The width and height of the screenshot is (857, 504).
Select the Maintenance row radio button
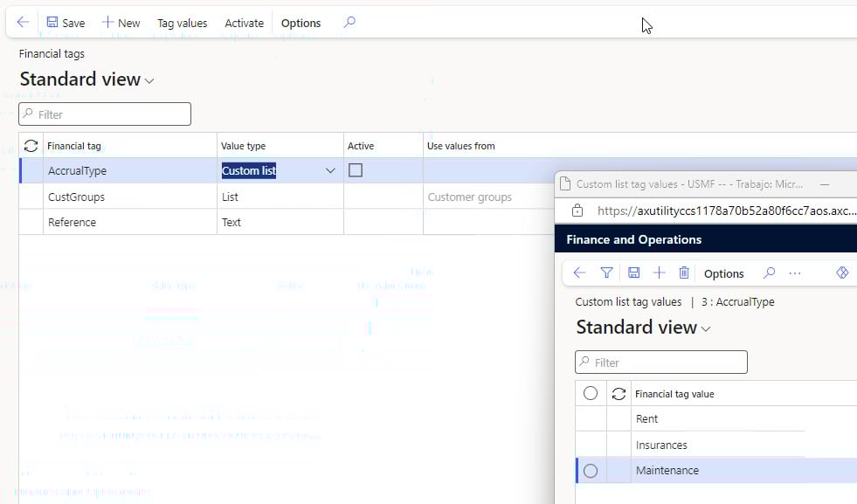pos(591,471)
